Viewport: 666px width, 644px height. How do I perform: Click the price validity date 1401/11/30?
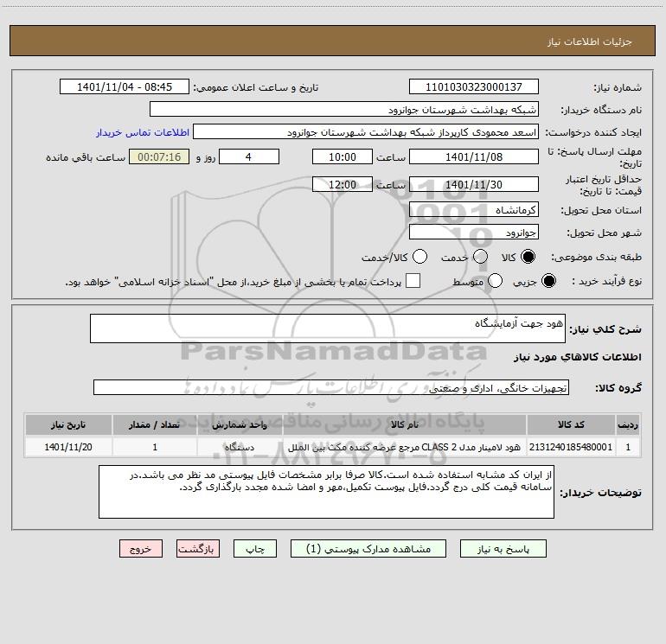[474, 184]
